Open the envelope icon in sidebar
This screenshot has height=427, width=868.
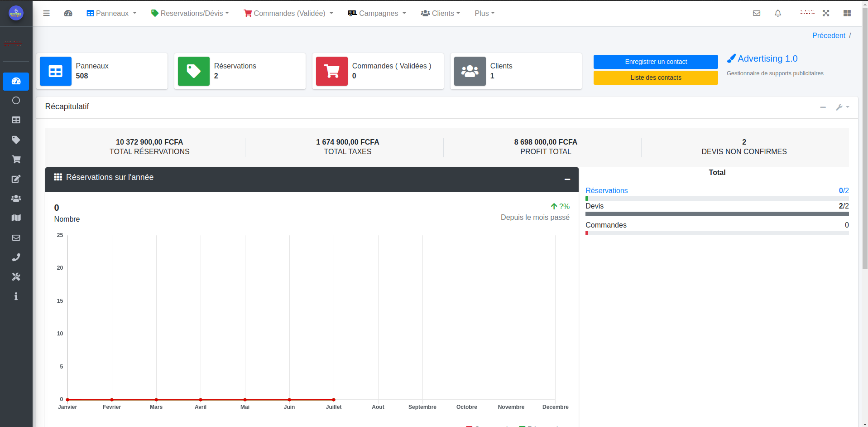click(16, 238)
